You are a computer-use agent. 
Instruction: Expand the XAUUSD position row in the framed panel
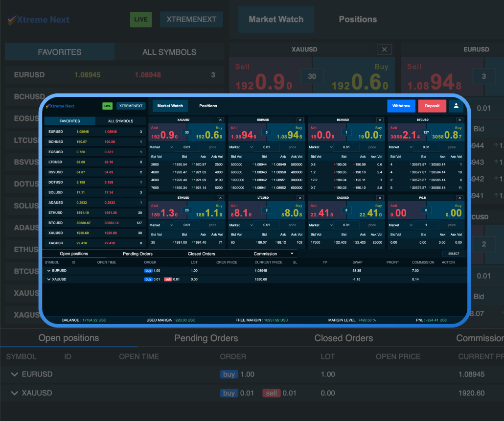point(49,280)
